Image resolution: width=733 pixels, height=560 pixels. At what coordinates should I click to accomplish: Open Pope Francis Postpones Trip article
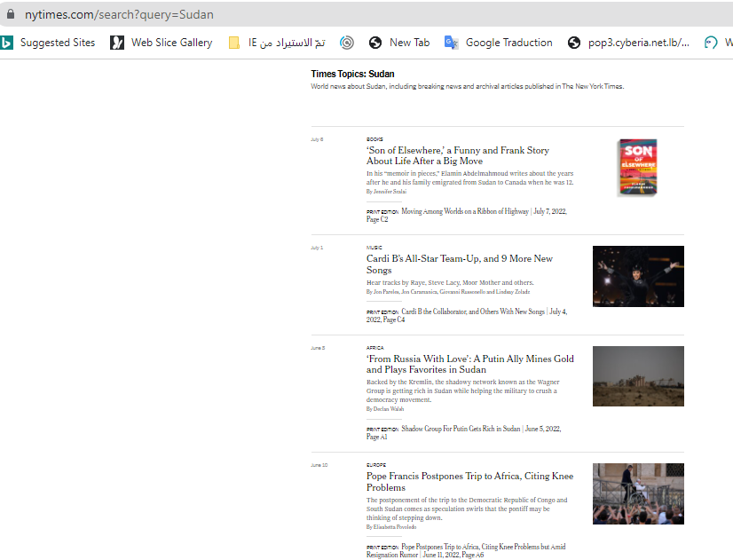469,482
